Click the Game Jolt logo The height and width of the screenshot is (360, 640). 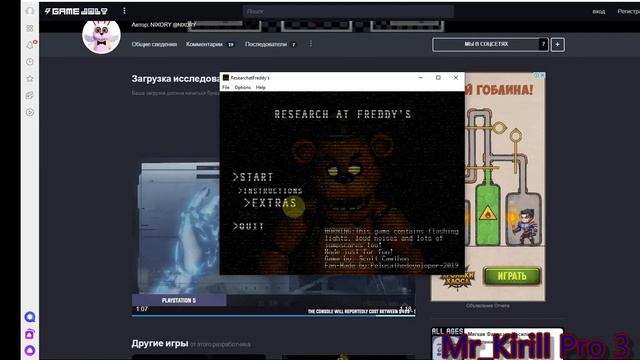pyautogui.click(x=76, y=11)
